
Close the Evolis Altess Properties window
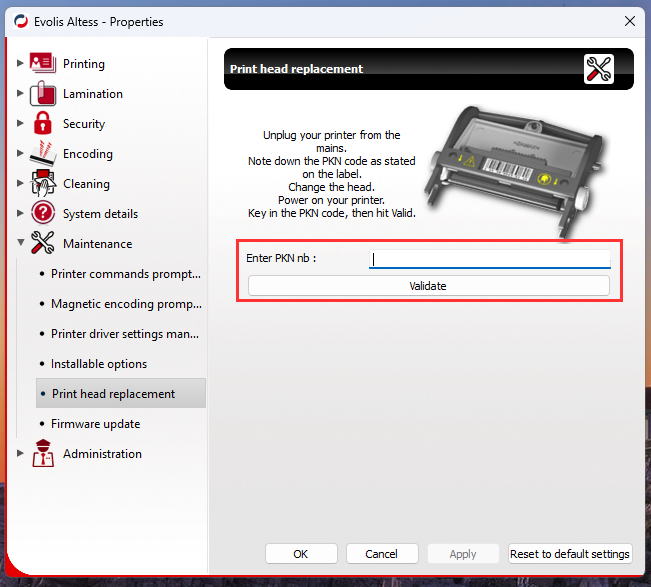(630, 21)
